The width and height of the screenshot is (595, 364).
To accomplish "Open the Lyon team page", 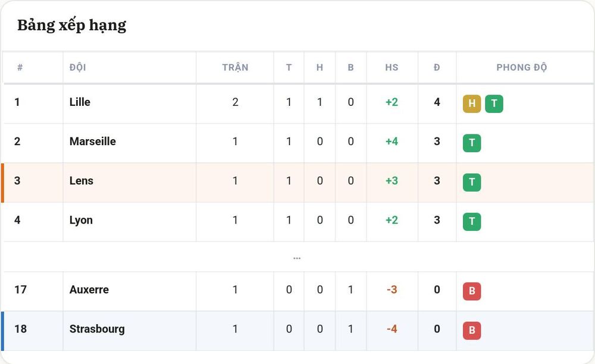I will [x=81, y=220].
